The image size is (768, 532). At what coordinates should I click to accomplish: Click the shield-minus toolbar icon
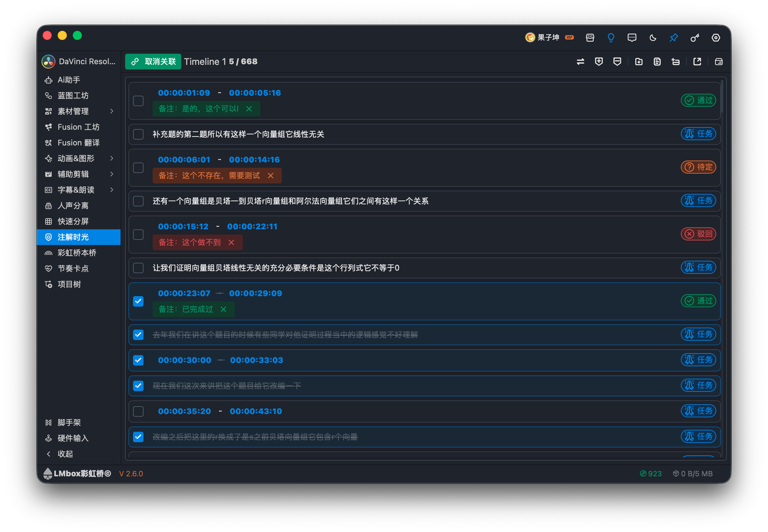coord(617,61)
